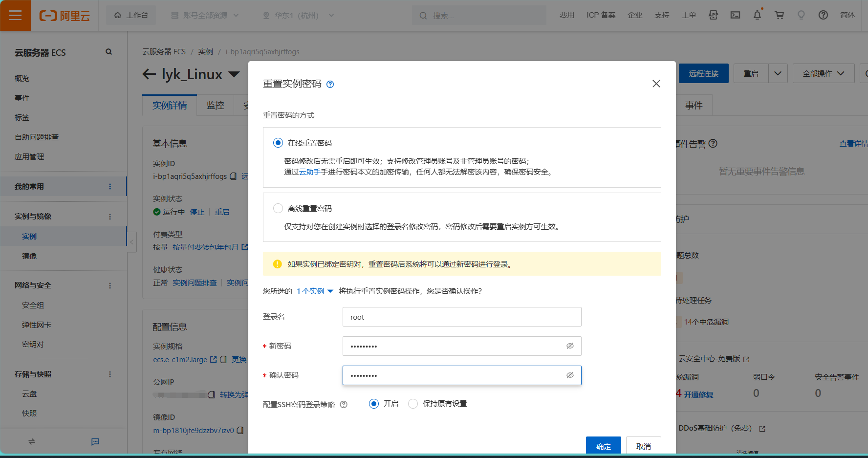Open the ICP 备案 top menu
Viewport: 868px width, 458px height.
(x=601, y=15)
